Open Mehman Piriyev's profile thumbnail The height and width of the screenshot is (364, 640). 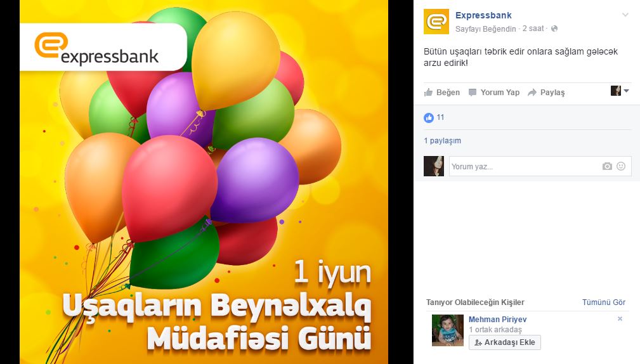[x=448, y=330]
